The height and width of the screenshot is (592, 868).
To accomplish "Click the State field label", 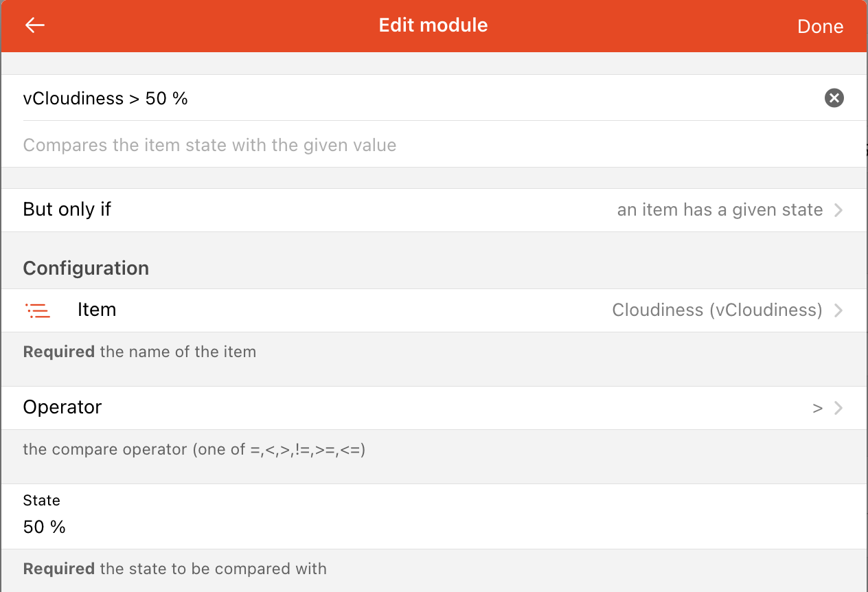I will pos(42,500).
